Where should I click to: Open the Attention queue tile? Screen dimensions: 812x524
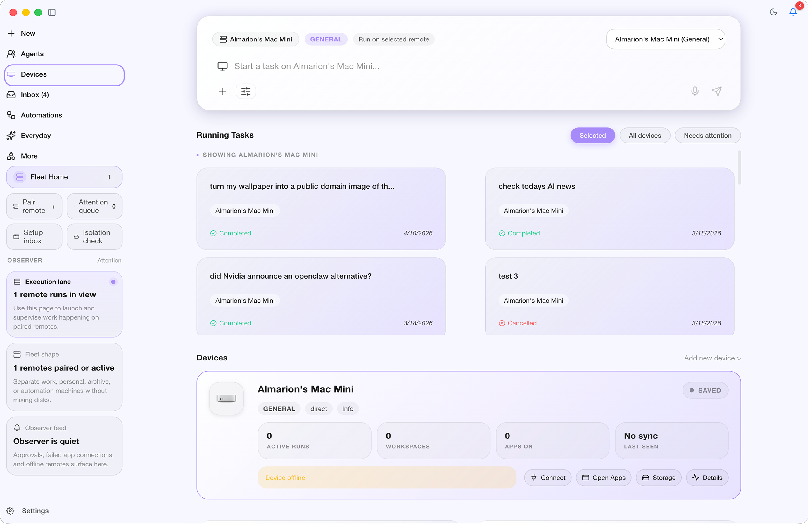click(x=95, y=206)
